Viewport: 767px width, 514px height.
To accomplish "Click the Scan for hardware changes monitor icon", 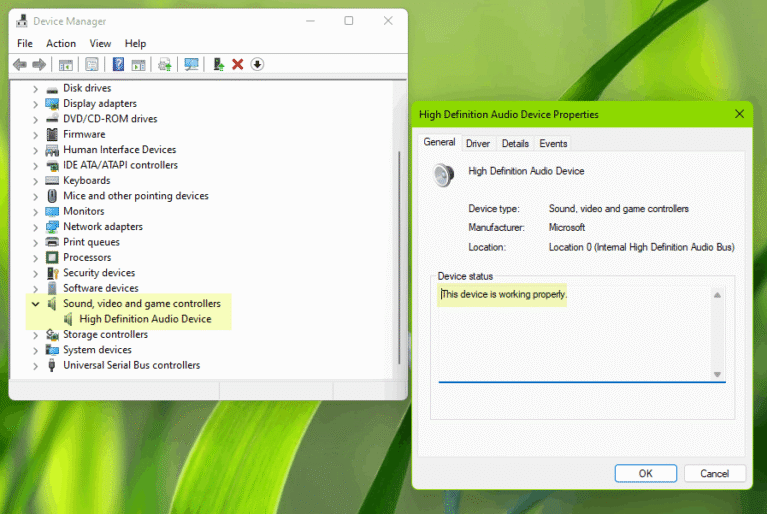I will coord(191,65).
